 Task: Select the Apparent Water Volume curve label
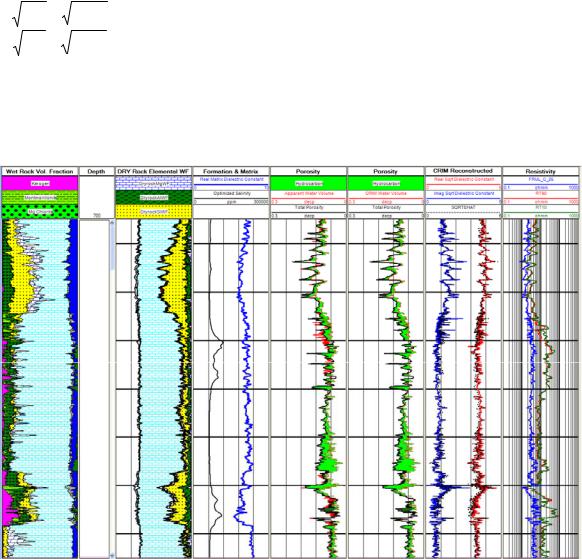(x=309, y=194)
